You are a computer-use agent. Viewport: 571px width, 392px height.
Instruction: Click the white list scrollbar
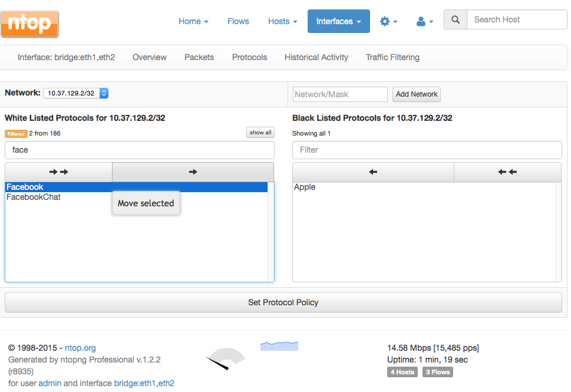[270, 232]
